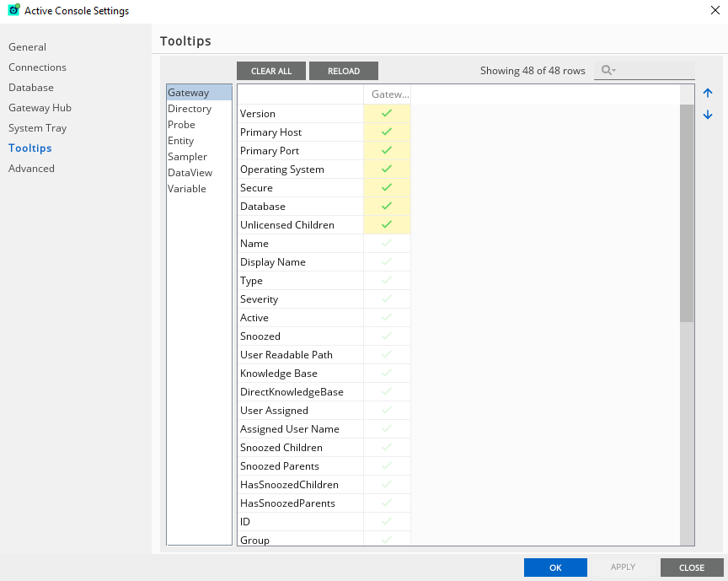728x581 pixels.
Task: Open the Connections settings page
Action: (37, 67)
